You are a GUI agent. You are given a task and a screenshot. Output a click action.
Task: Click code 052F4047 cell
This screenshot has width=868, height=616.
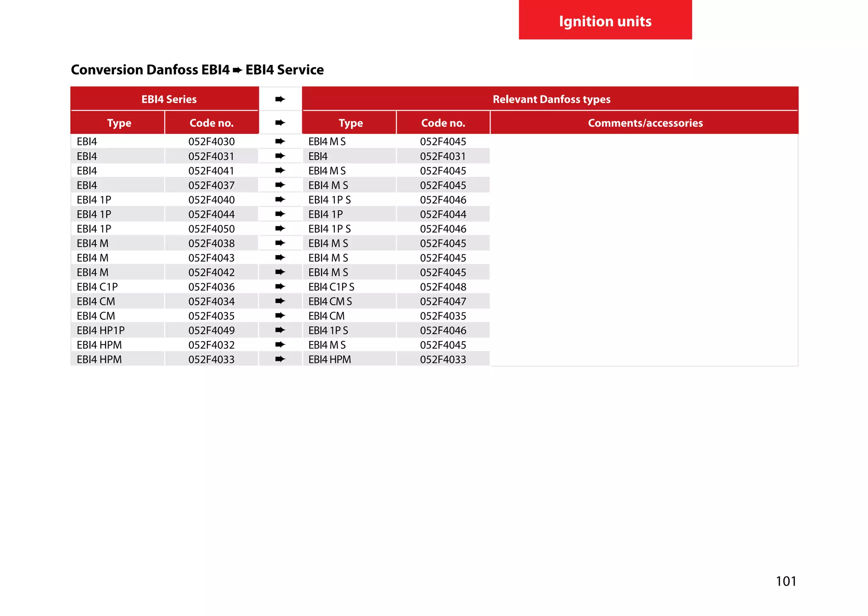[443, 301]
